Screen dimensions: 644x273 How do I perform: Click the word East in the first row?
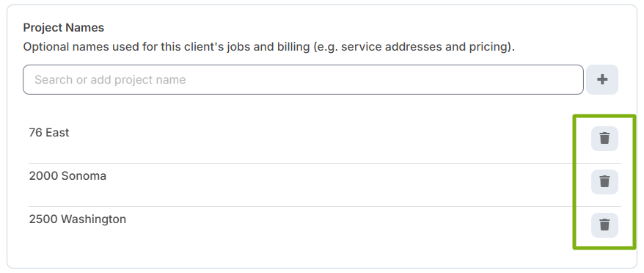[x=57, y=132]
